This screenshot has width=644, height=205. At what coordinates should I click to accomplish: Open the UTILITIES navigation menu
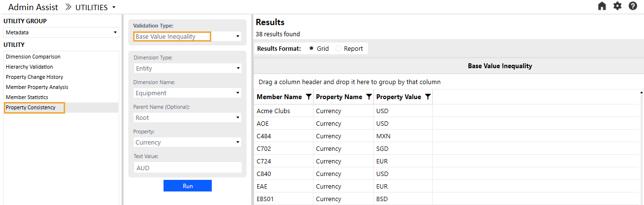tap(96, 8)
